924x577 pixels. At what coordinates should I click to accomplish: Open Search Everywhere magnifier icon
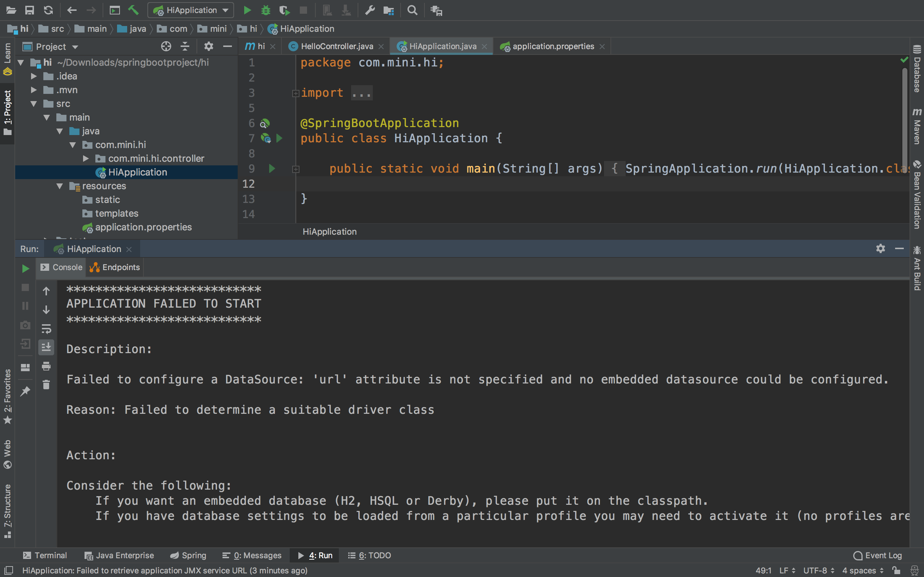point(412,10)
